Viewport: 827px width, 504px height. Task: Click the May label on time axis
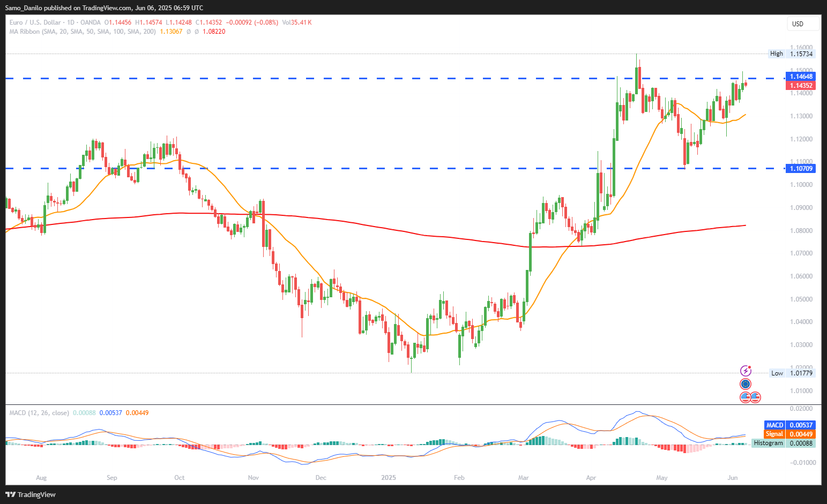662,478
